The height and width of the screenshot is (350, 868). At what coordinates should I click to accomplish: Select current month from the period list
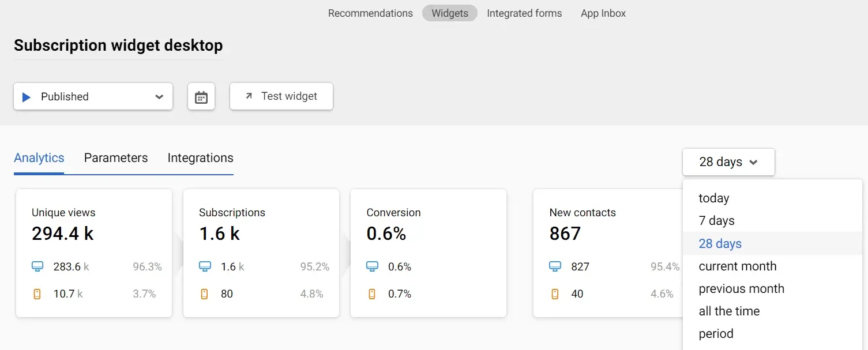click(x=738, y=266)
